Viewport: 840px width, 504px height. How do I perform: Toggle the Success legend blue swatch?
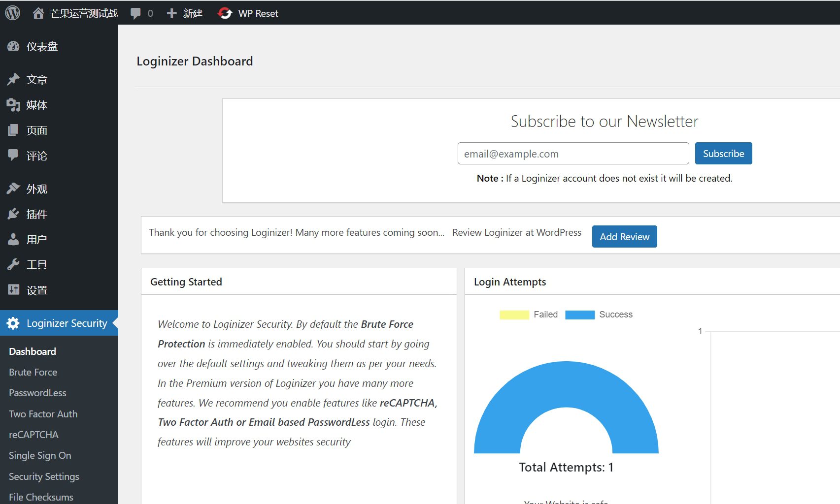[x=580, y=315]
